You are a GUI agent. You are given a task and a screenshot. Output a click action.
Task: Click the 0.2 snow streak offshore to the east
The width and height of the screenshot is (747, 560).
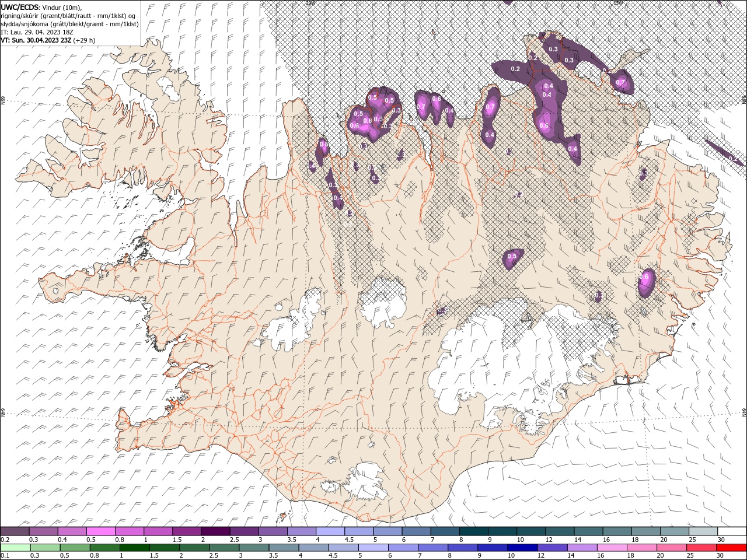(725, 152)
